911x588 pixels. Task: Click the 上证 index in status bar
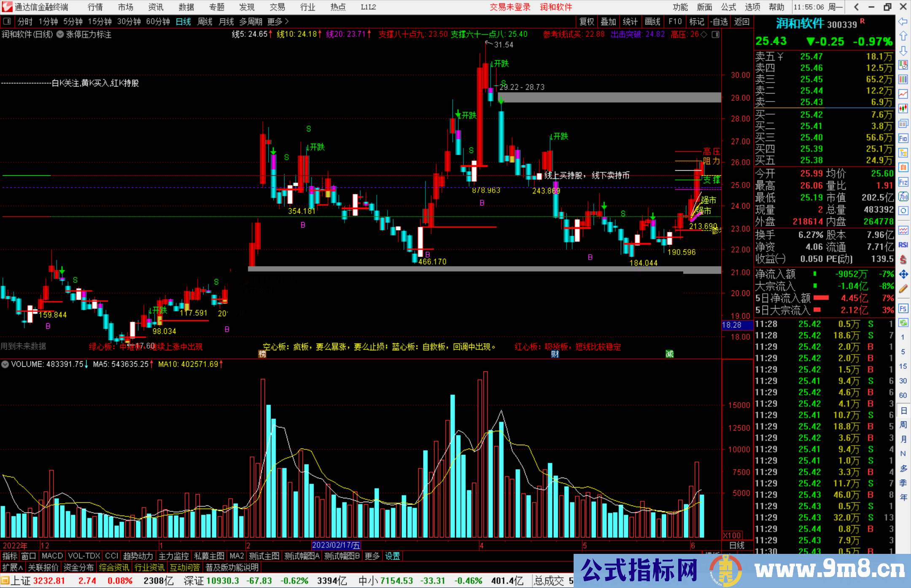tap(21, 581)
